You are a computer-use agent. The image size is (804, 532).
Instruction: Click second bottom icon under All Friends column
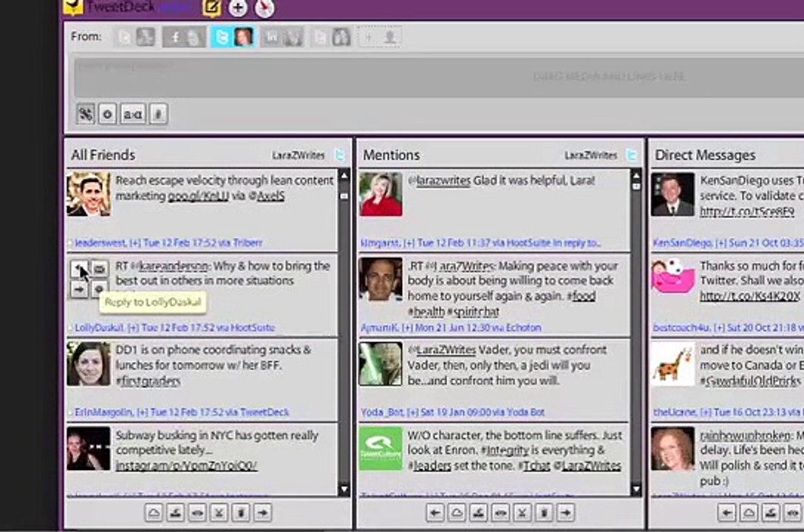tap(175, 513)
